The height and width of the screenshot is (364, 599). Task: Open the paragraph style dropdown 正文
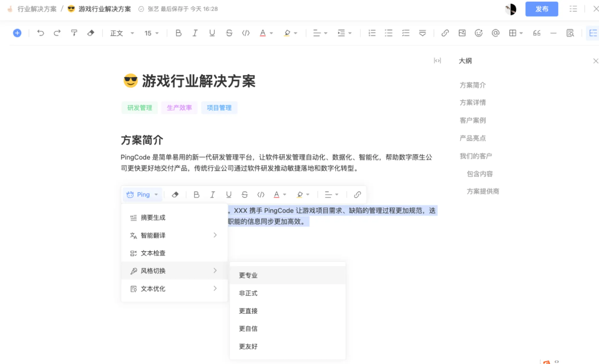pyautogui.click(x=122, y=33)
